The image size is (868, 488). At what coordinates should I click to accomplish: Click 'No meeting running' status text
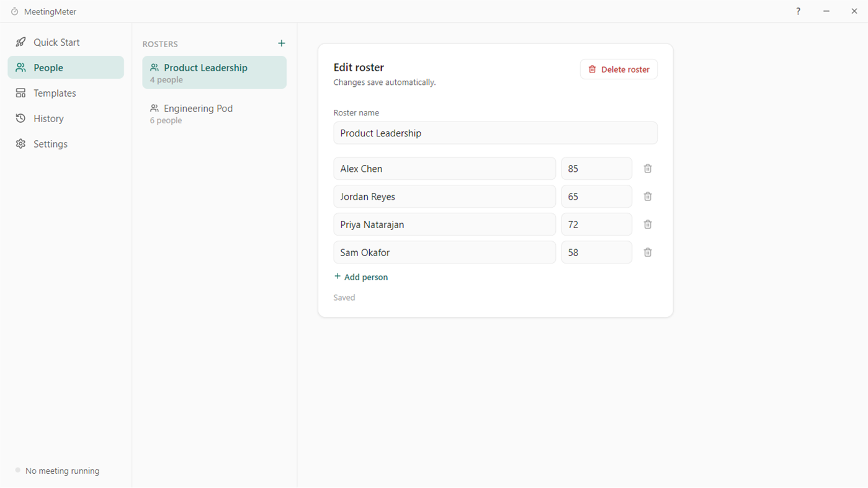[62, 471]
